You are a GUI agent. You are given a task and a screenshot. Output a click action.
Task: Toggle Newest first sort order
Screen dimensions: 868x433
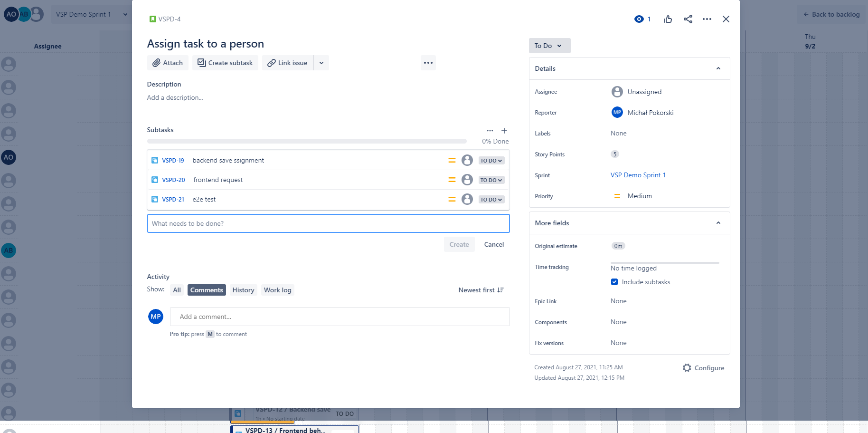[481, 290]
